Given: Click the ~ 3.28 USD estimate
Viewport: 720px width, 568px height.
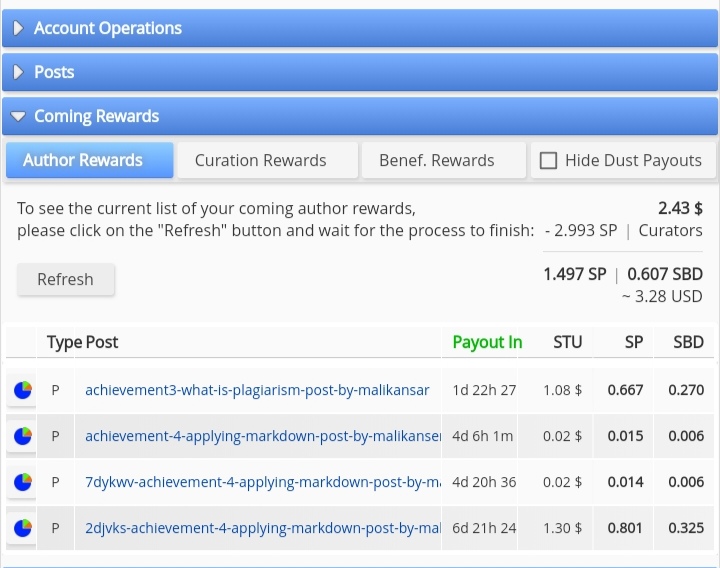Looking at the screenshot, I should pyautogui.click(x=662, y=297).
